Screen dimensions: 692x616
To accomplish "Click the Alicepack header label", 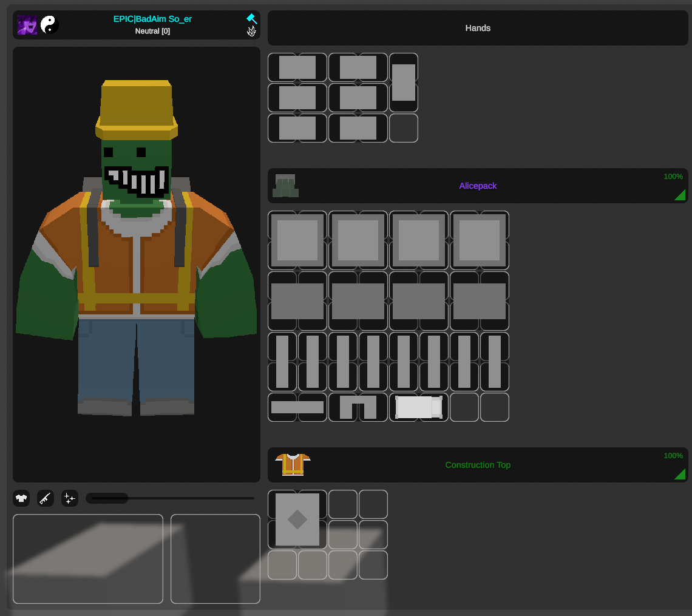I will click(478, 186).
